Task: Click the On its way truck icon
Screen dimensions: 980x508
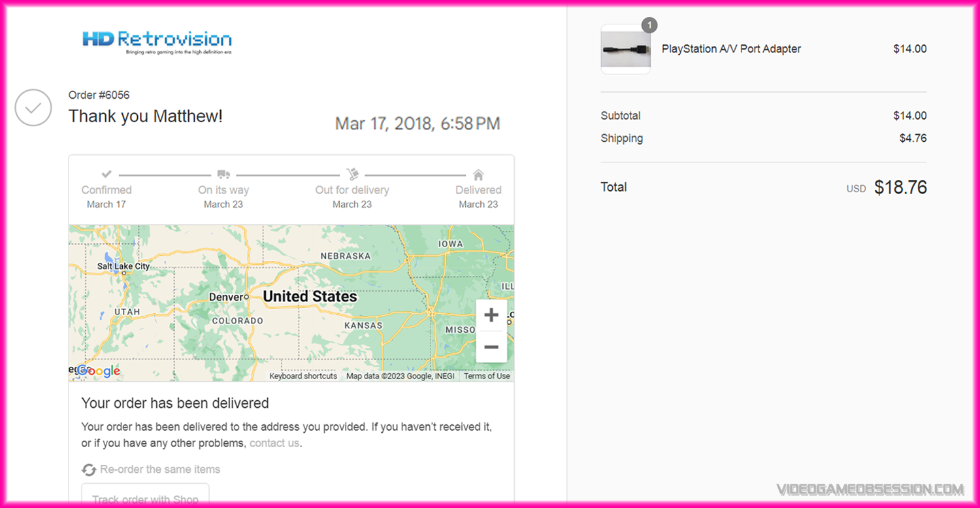Action: [223, 175]
